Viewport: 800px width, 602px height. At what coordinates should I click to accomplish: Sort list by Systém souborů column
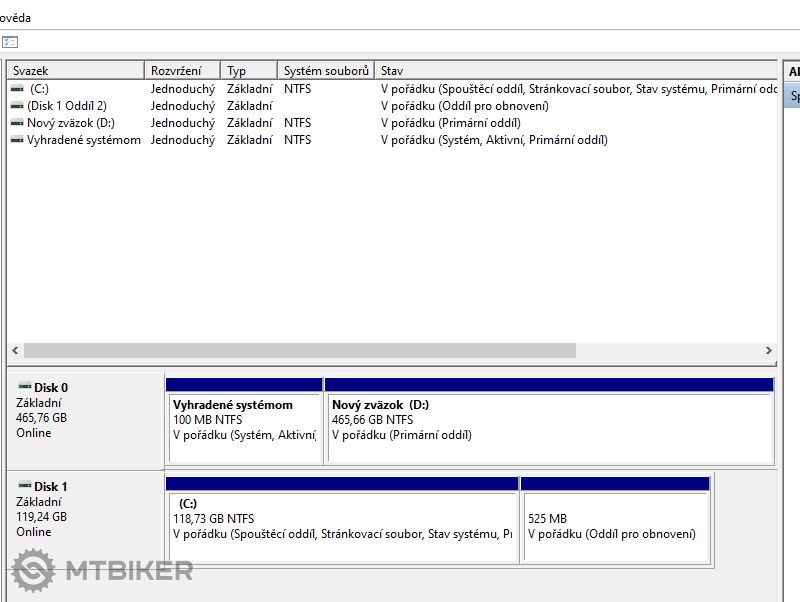pyautogui.click(x=325, y=71)
